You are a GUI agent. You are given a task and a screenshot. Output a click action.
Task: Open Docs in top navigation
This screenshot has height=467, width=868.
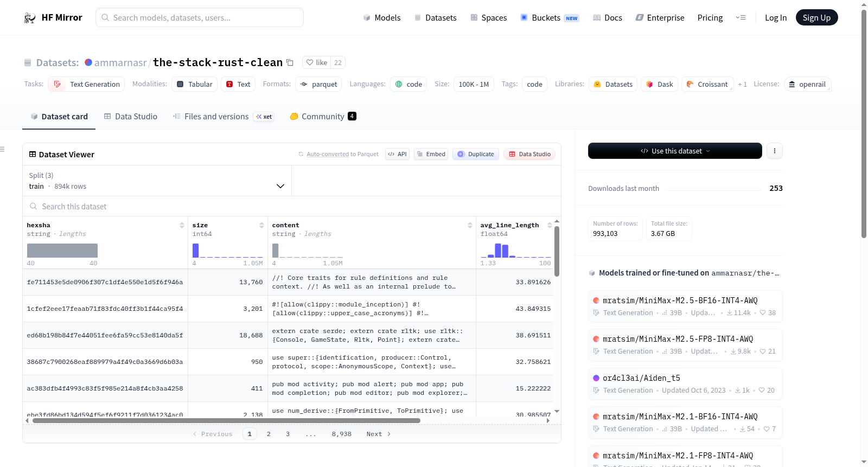point(608,18)
